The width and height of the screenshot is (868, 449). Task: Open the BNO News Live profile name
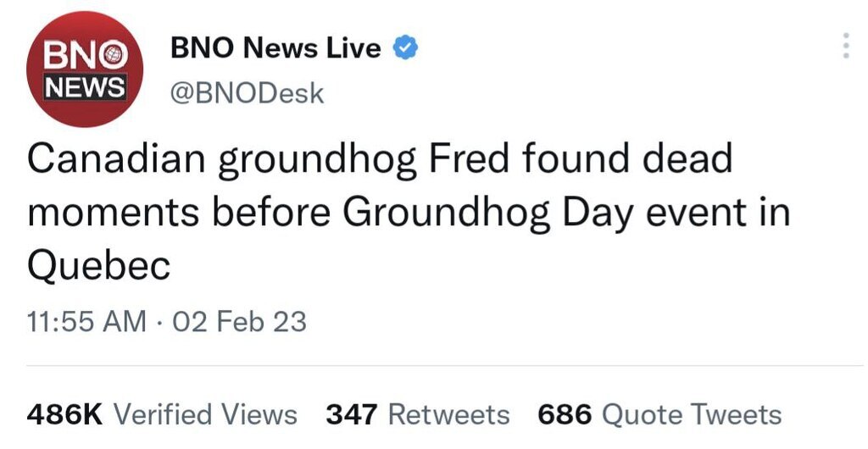point(276,49)
